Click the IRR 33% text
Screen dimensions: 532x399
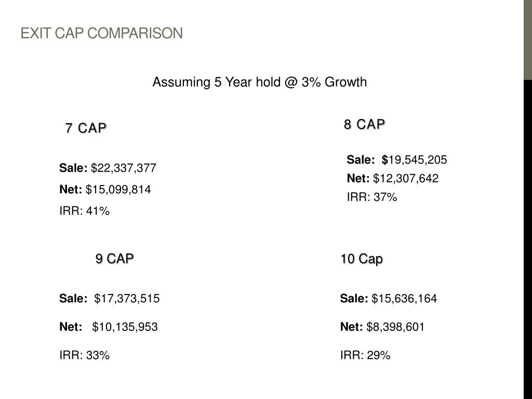(x=84, y=355)
